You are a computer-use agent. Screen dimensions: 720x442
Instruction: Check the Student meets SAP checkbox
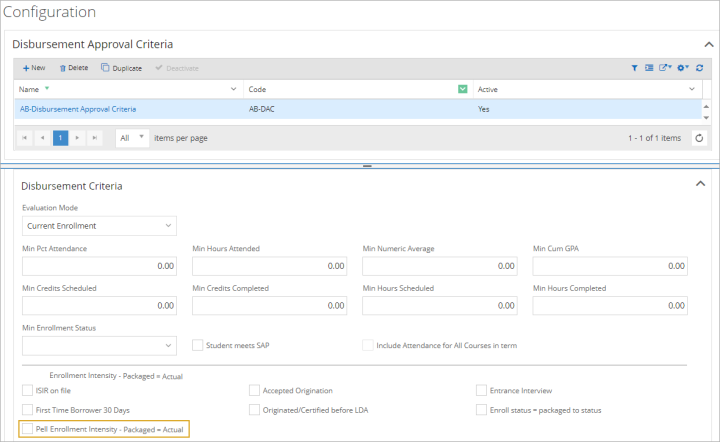pos(197,345)
